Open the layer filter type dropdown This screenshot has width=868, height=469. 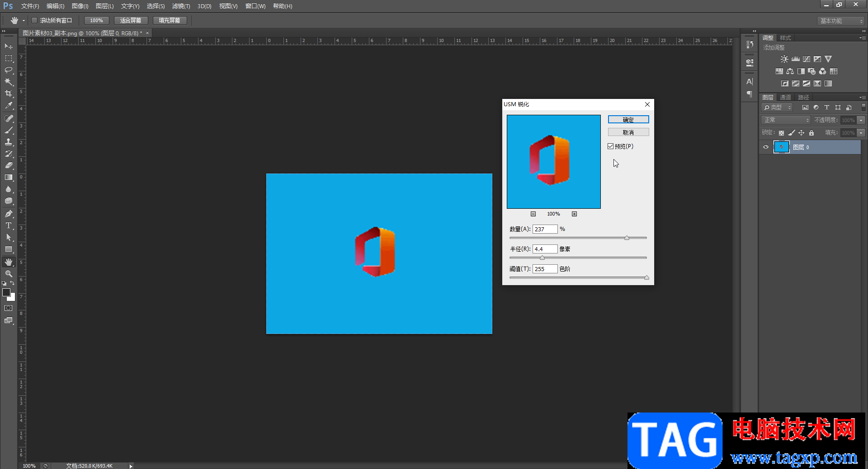click(x=777, y=108)
